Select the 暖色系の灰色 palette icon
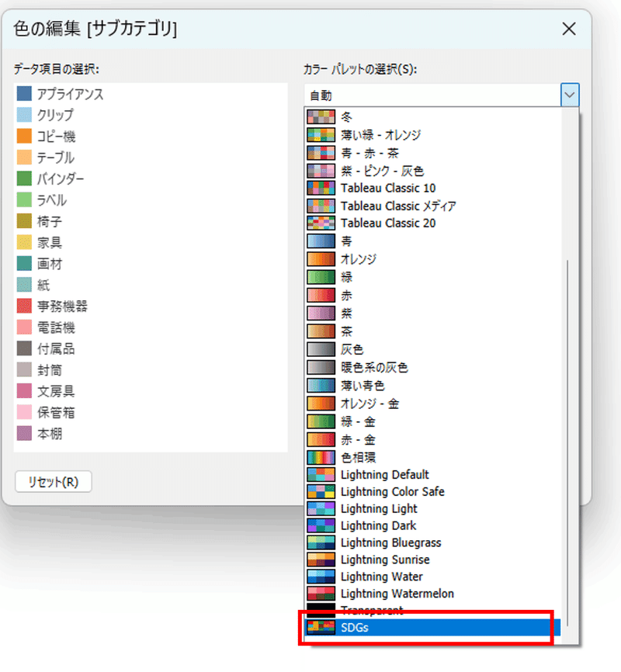Screen dimensions: 621x672 (x=320, y=366)
